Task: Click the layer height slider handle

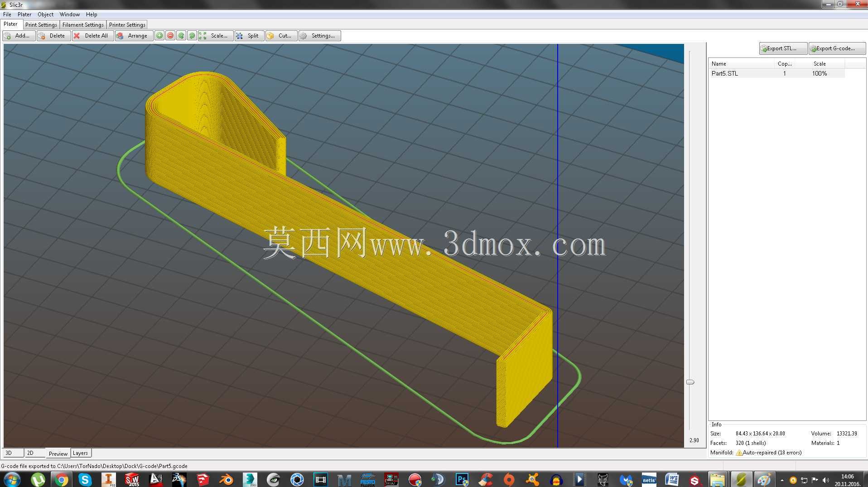Action: [x=690, y=382]
